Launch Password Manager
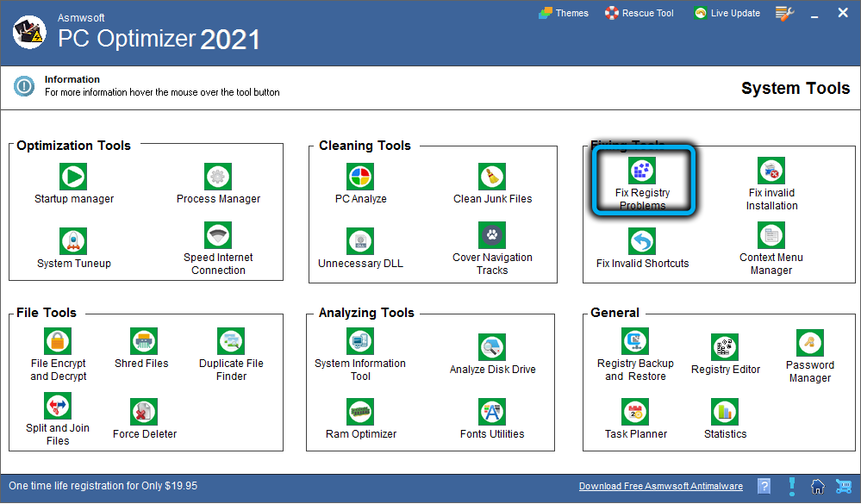This screenshot has height=504, width=861. 809,342
